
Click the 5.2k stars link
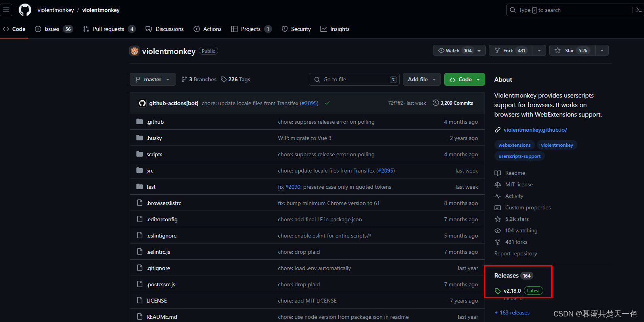[512, 219]
